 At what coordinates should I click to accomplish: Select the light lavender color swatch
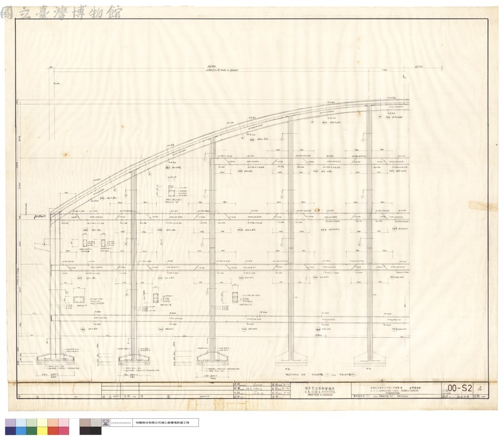[x=10, y=423]
